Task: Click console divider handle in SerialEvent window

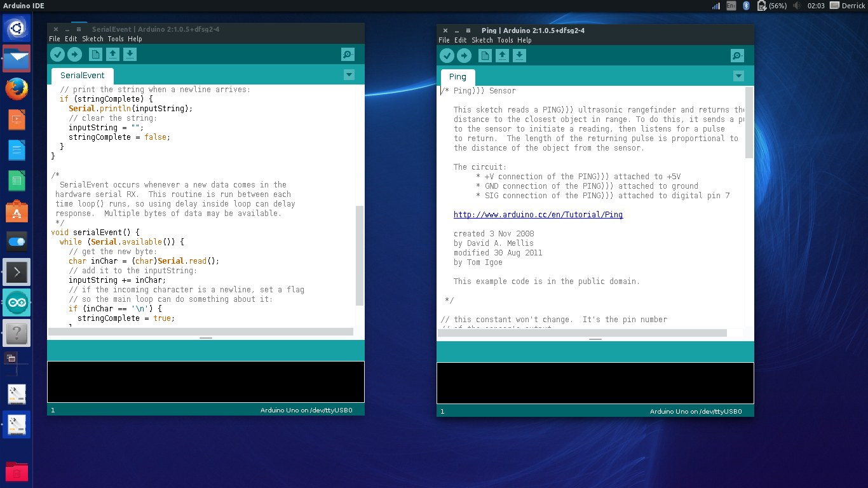Action: coord(206,338)
